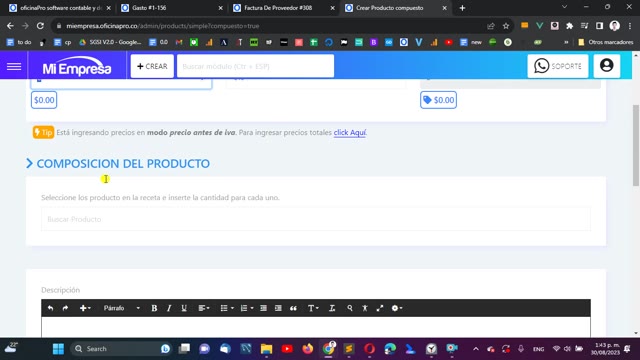Toggle italic formatting in description editor
This screenshot has width=640, height=360.
coord(169,308)
